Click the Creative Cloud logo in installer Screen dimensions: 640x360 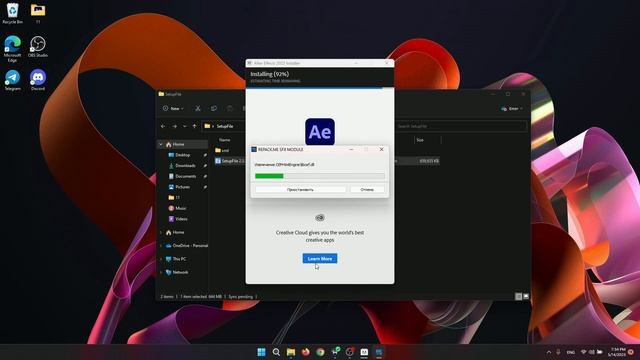(320, 218)
